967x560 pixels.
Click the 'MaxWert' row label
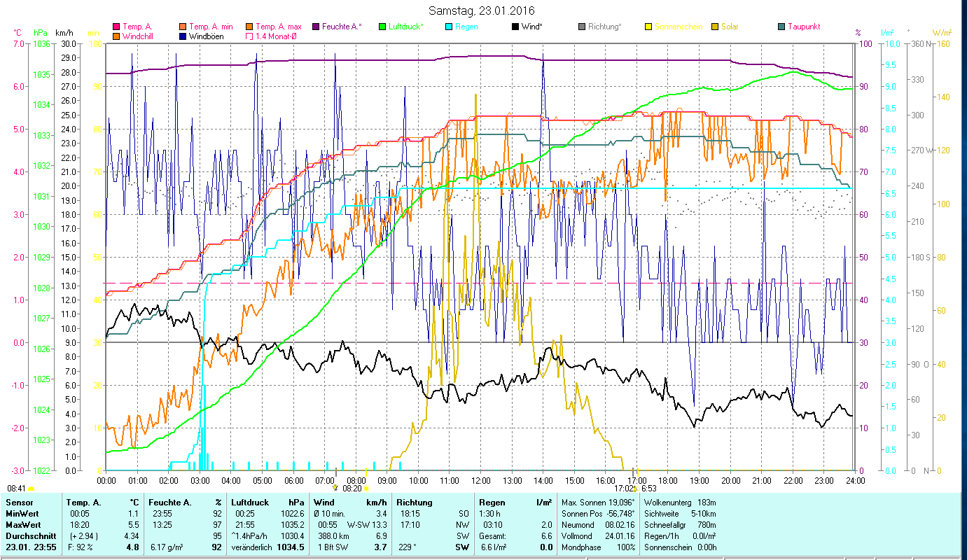pos(22,524)
